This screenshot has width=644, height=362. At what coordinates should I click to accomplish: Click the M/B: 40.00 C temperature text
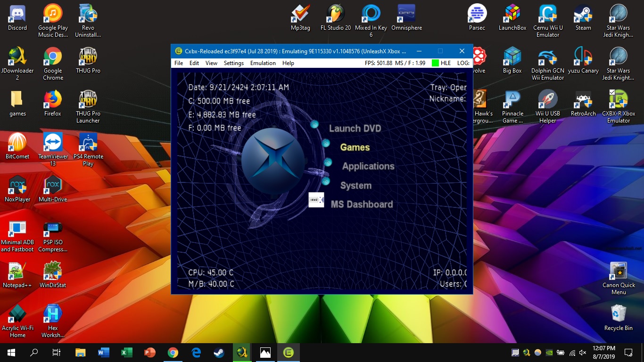(x=211, y=284)
